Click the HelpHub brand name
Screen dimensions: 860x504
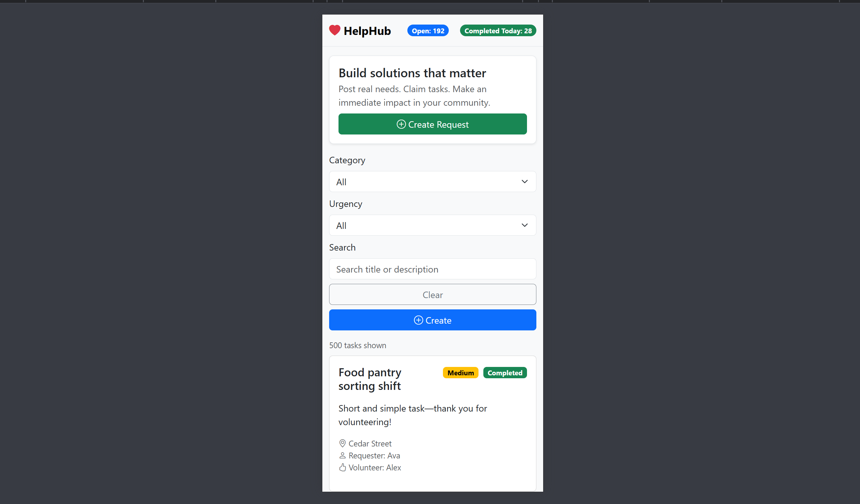click(367, 31)
